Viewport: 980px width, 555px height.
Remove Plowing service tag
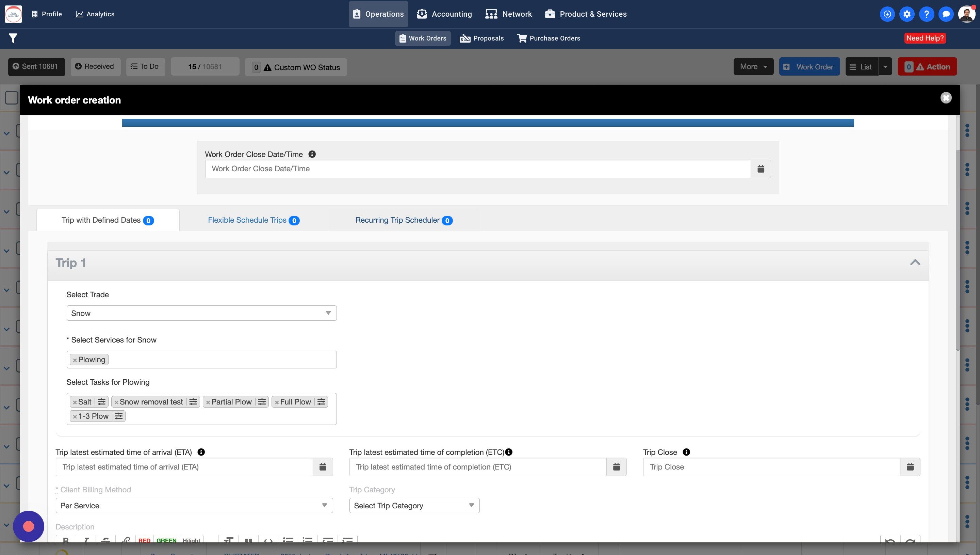point(75,360)
